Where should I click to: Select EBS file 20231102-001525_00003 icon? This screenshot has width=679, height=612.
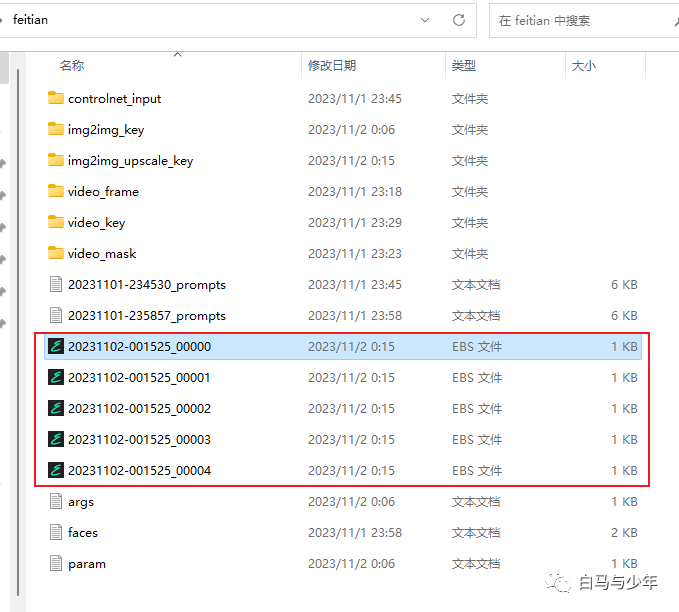click(x=56, y=439)
